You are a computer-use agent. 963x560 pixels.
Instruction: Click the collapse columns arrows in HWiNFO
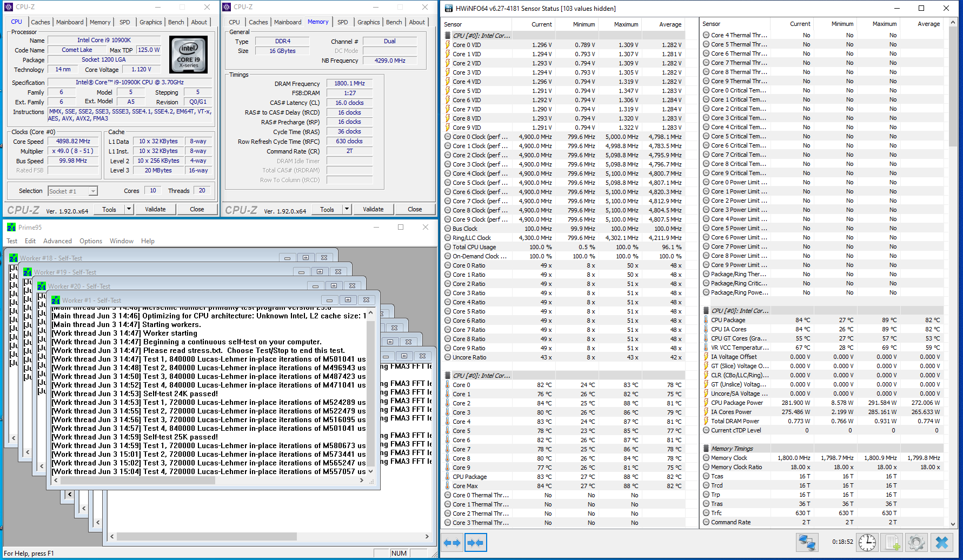click(x=475, y=543)
